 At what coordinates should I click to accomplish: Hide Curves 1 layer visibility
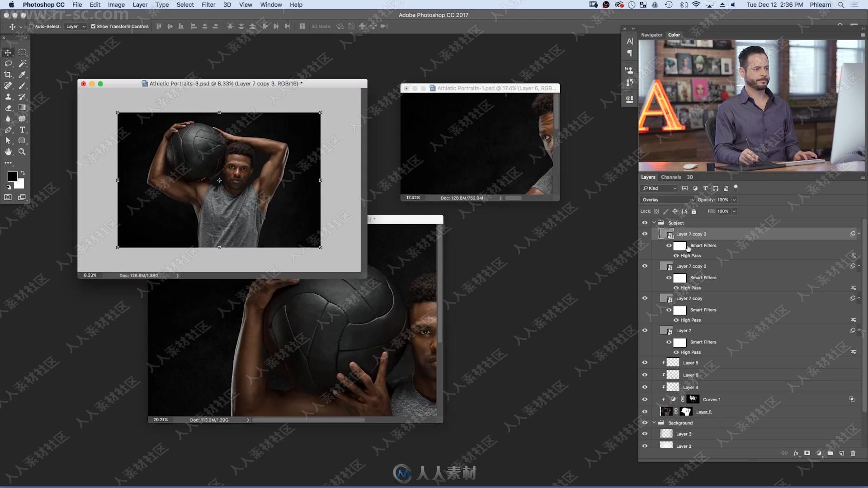(x=645, y=399)
